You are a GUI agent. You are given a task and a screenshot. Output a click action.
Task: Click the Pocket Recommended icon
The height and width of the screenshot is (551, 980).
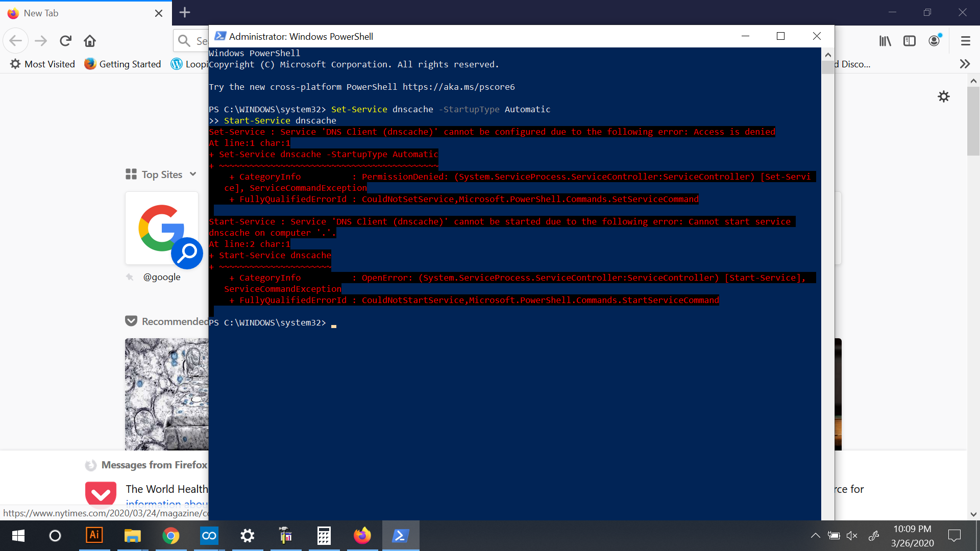point(131,321)
